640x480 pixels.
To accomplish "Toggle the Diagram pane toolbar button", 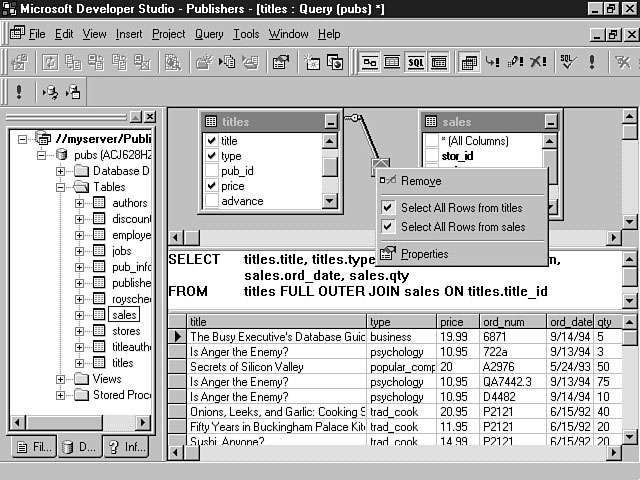I will coord(369,62).
